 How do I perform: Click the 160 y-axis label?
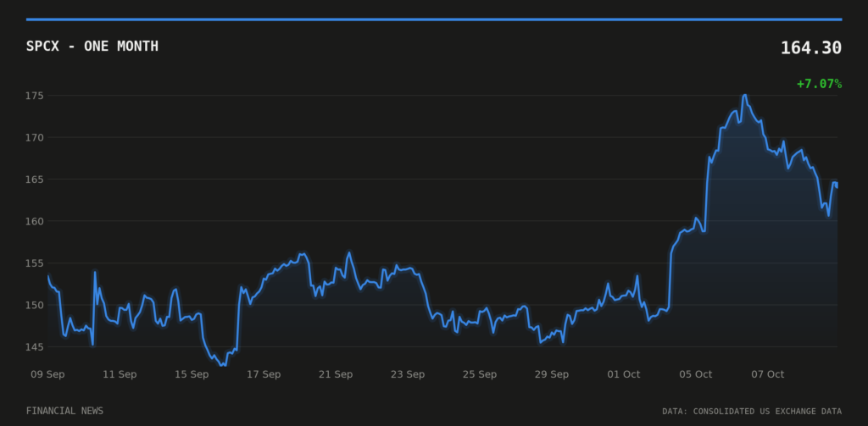pyautogui.click(x=34, y=221)
